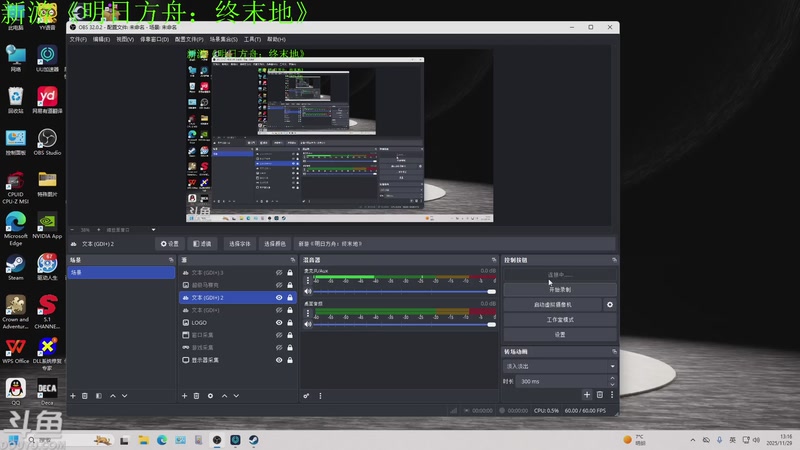Add a transition with the plus button
The image size is (800, 450).
tap(587, 394)
